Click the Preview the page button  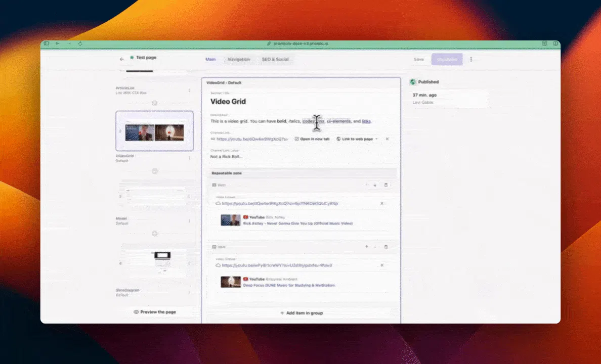point(155,312)
